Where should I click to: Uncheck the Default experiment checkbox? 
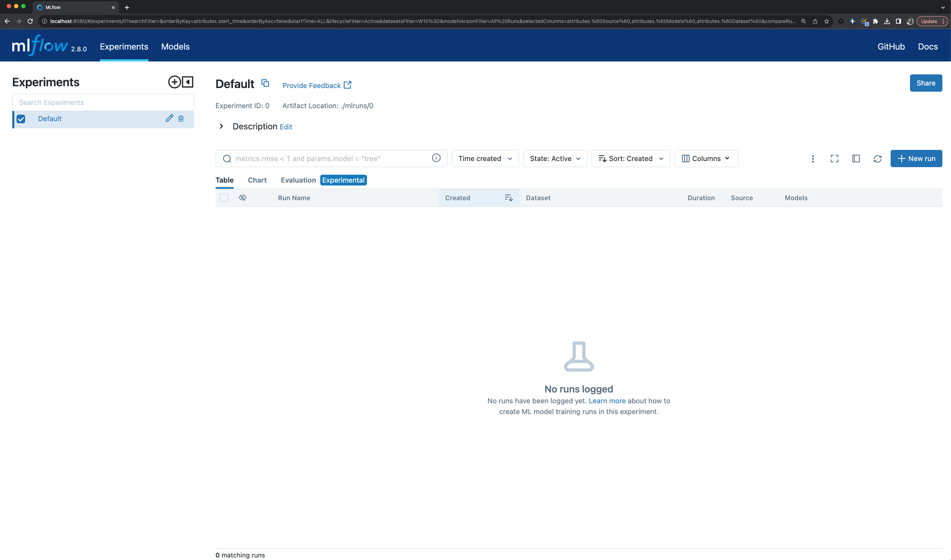[21, 119]
